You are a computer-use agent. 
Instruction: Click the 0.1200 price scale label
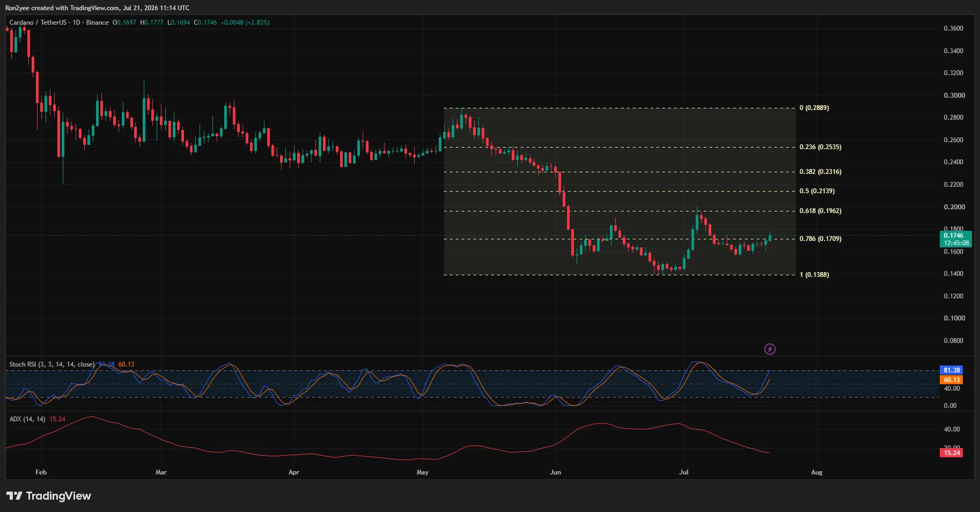tap(953, 296)
